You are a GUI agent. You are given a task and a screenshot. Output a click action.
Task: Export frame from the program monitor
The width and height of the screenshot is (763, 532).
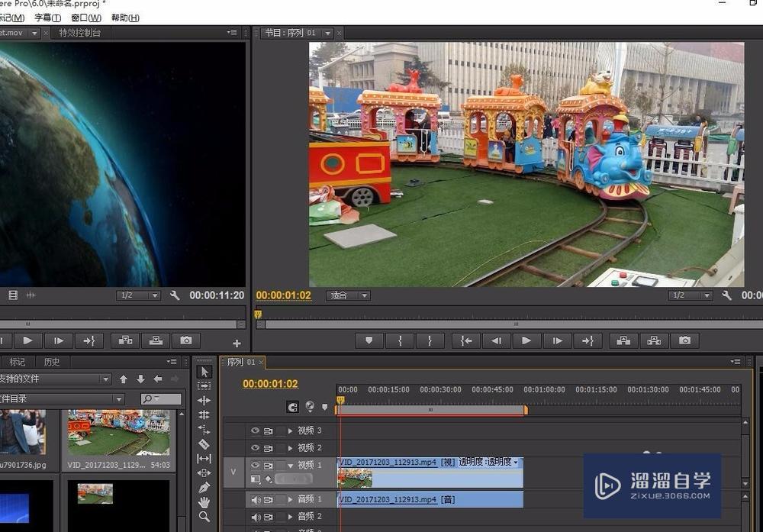[x=684, y=340]
